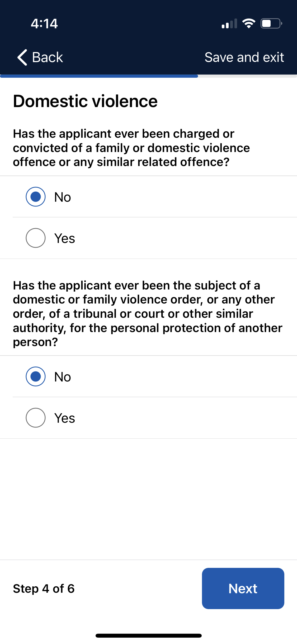The image size is (297, 644).
Task: Tap the question about family violence offence
Action: click(x=131, y=148)
